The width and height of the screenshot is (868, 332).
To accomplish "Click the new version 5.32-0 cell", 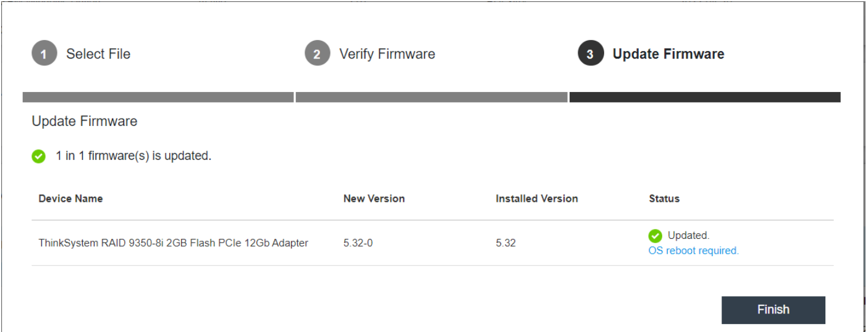I will click(x=358, y=243).
